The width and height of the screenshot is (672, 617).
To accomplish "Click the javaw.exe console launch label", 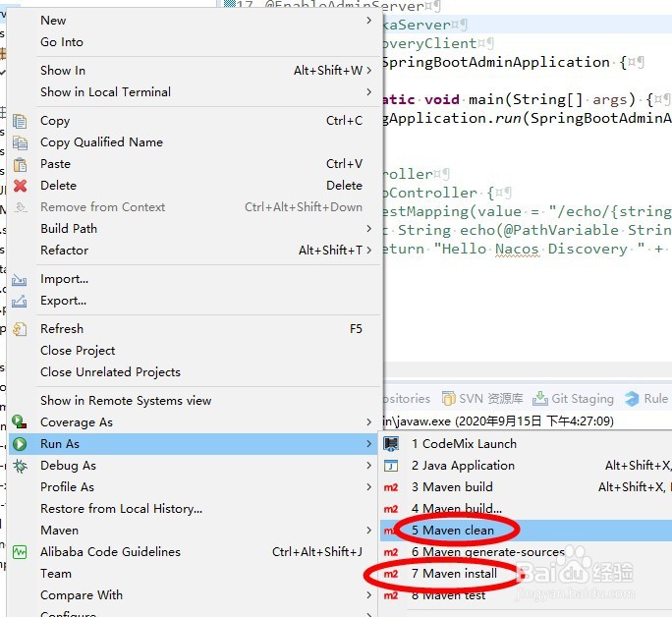I will [498, 421].
